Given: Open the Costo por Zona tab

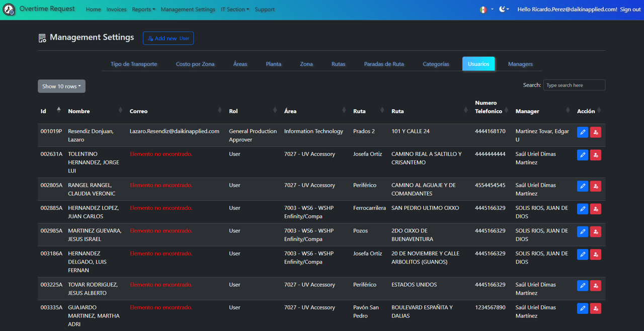Looking at the screenshot, I should tap(195, 64).
